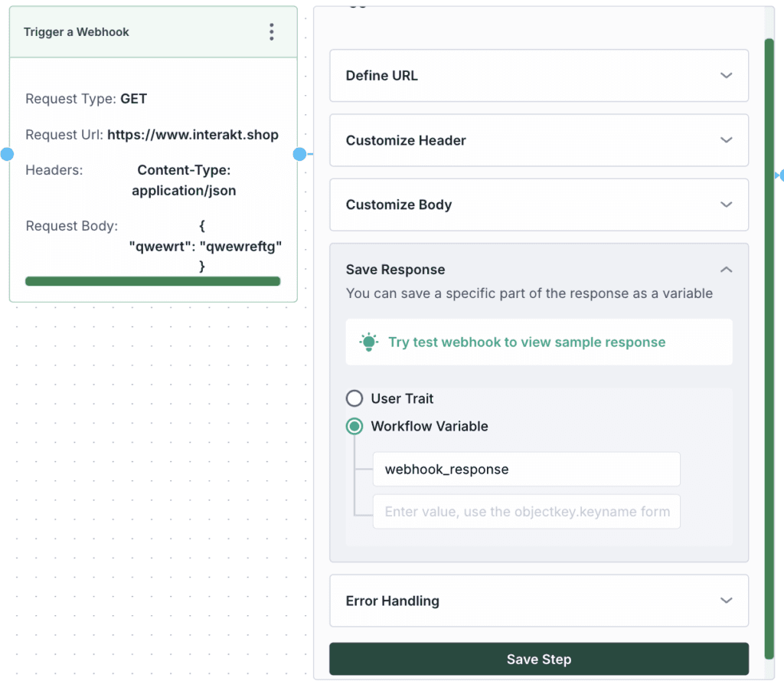Screen dimensions: 784x691
Task: Open the three-dot menu on Trigger a Webhook node
Action: click(x=271, y=32)
